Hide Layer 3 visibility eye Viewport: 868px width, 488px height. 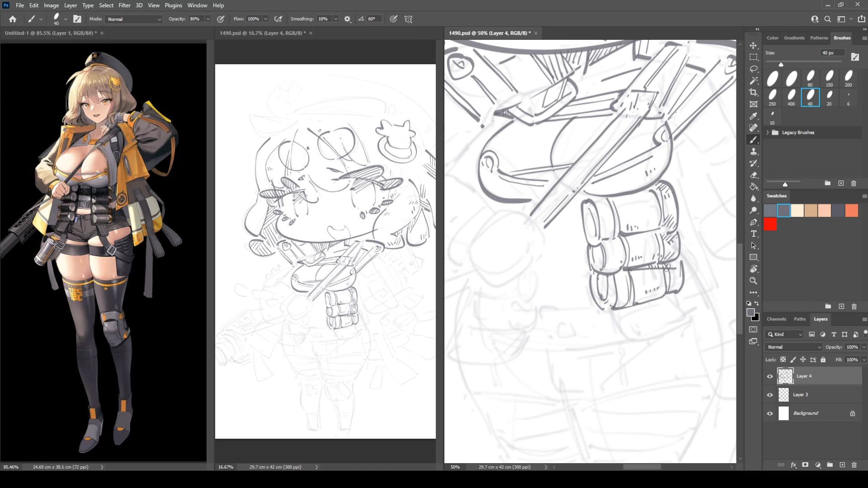coord(770,395)
